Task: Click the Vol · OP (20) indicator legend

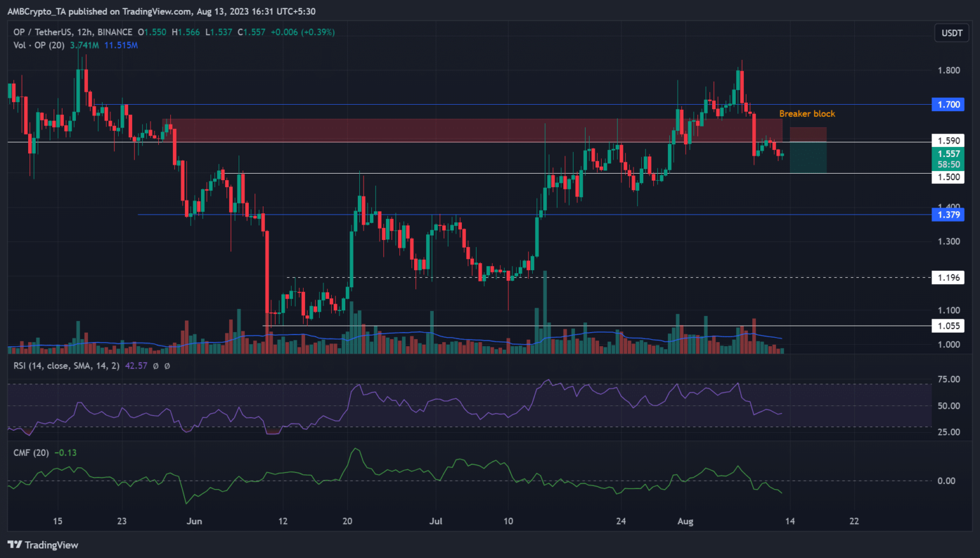Action: [40, 45]
